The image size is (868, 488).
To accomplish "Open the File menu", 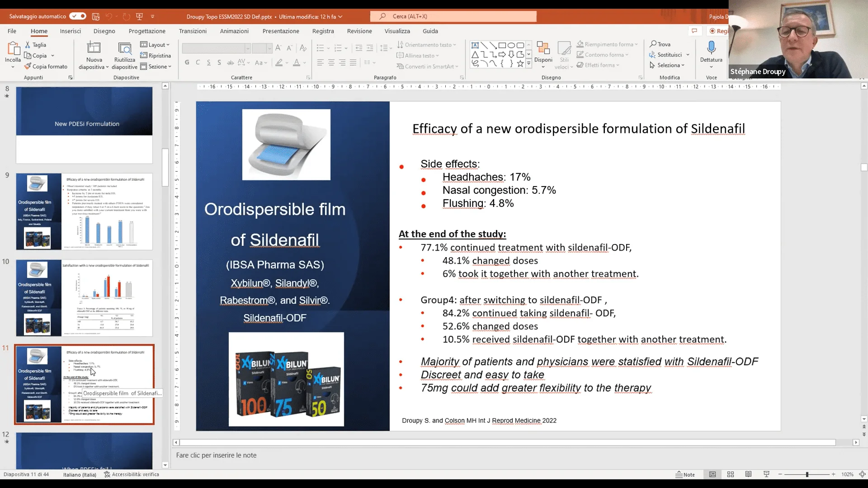I will click(12, 31).
